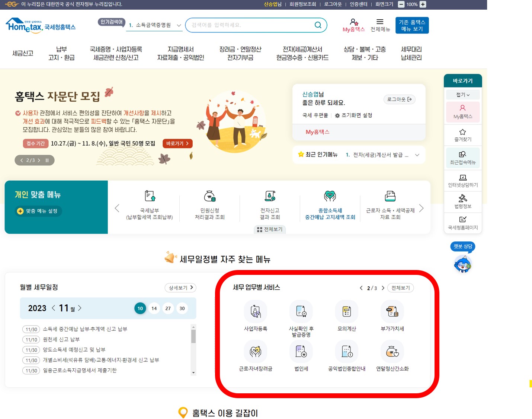Click 기존 홈택스 메뉴 보기 button

coord(412,25)
